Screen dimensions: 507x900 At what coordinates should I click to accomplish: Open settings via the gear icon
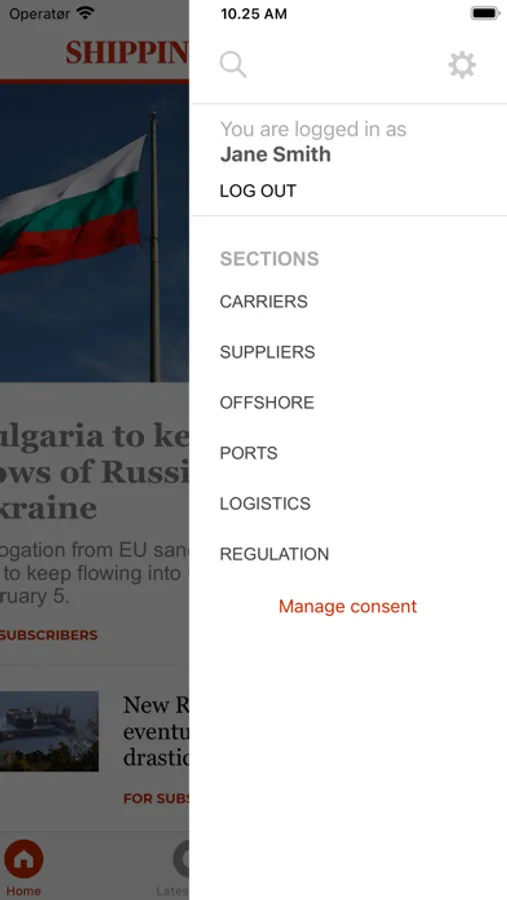pyautogui.click(x=462, y=64)
